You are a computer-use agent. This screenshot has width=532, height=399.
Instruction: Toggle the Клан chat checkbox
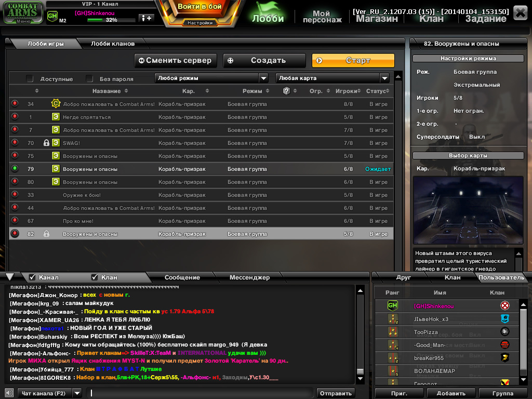click(x=95, y=277)
